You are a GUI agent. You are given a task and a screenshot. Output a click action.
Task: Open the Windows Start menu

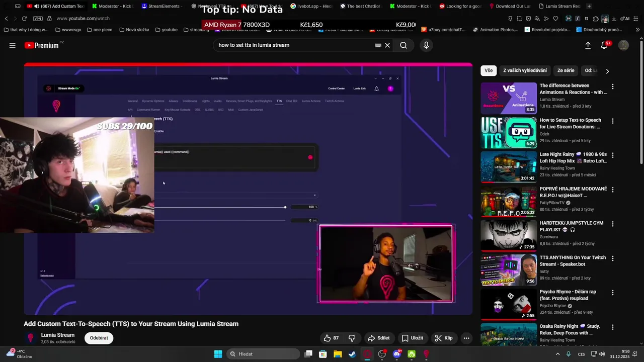click(x=218, y=354)
